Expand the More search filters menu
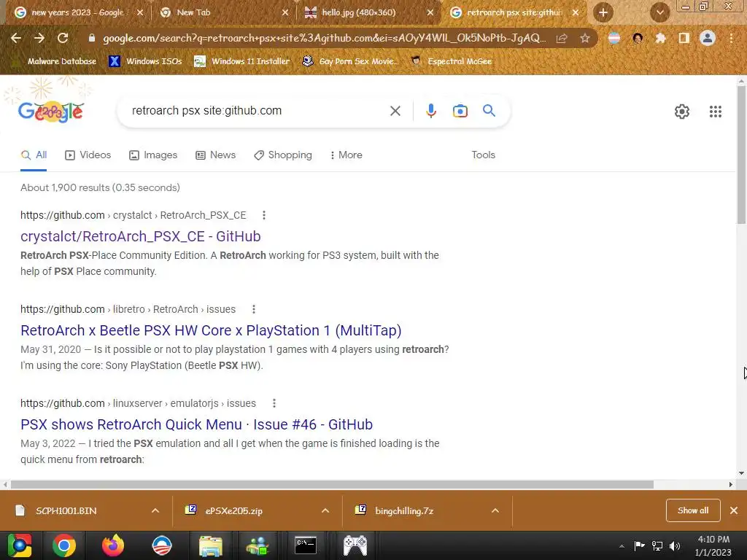747x560 pixels. pyautogui.click(x=347, y=155)
